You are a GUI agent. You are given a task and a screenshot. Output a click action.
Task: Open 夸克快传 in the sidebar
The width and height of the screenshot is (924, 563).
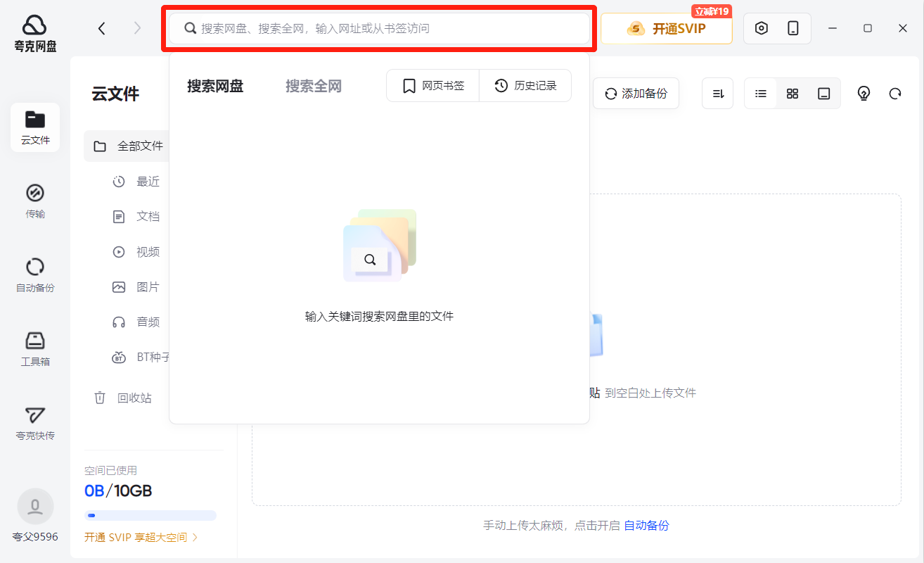[x=35, y=423]
